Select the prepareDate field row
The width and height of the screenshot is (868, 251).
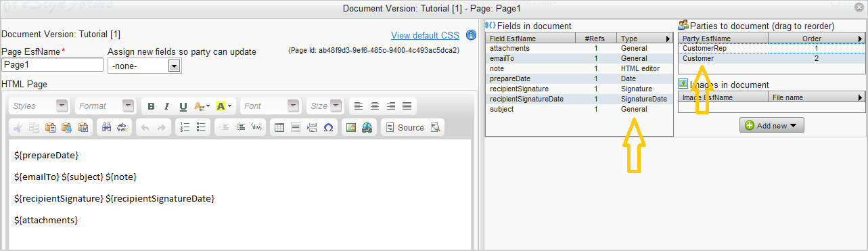pos(580,79)
